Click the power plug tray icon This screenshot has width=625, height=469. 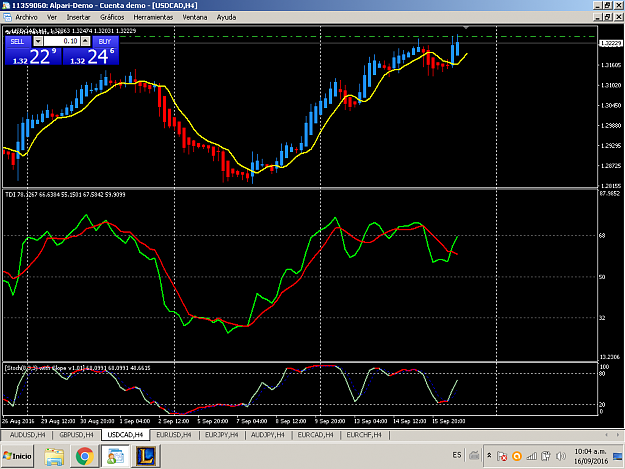point(546,456)
